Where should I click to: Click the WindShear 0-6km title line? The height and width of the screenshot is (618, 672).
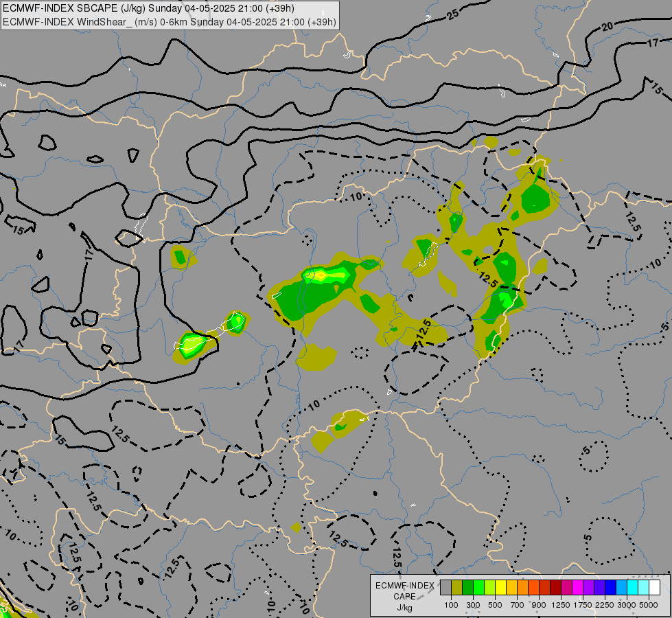[170, 22]
